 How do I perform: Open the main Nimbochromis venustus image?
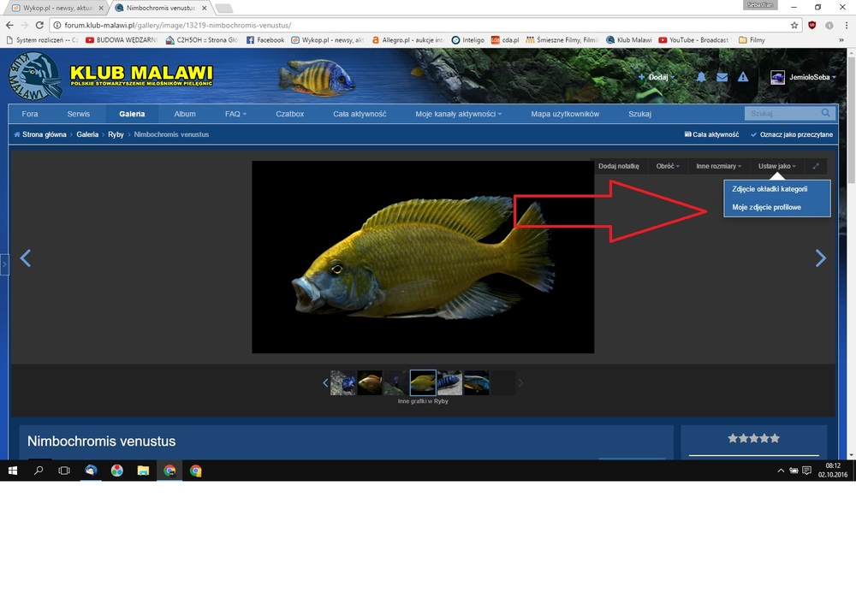click(423, 257)
